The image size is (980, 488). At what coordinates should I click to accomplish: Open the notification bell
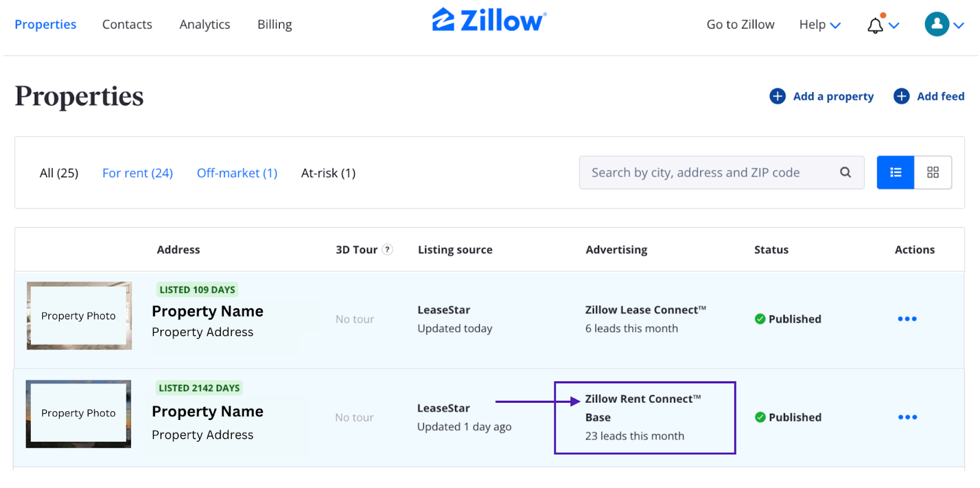coord(875,25)
